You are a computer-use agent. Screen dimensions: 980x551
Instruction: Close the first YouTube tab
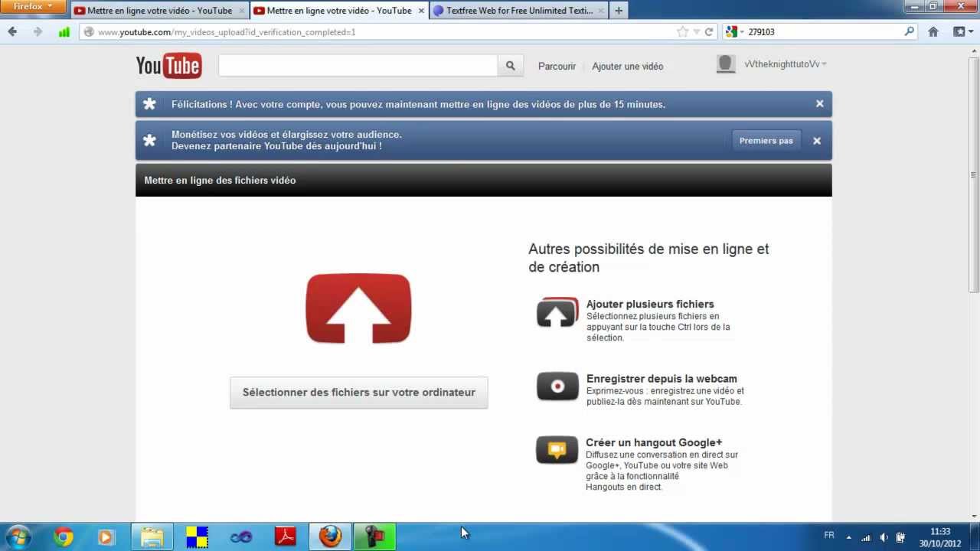point(242,11)
